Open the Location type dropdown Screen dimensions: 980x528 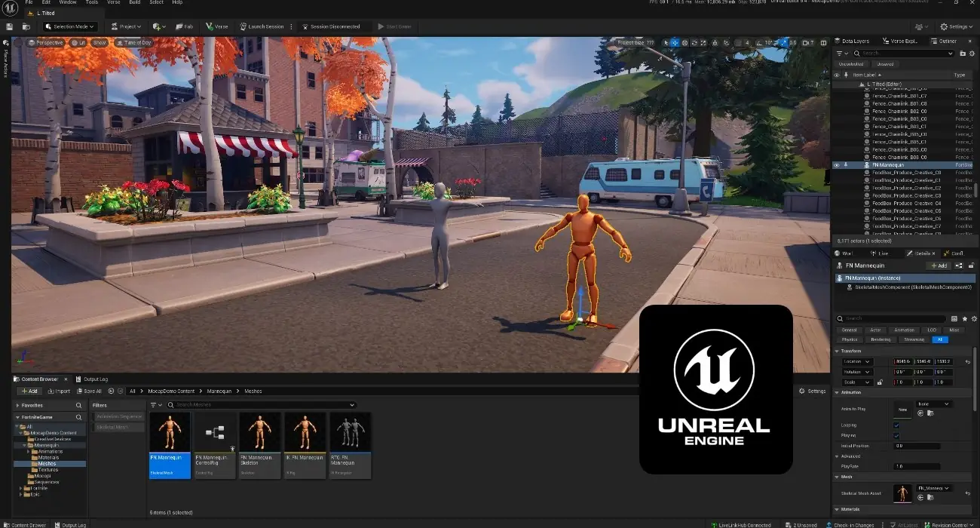pos(856,361)
